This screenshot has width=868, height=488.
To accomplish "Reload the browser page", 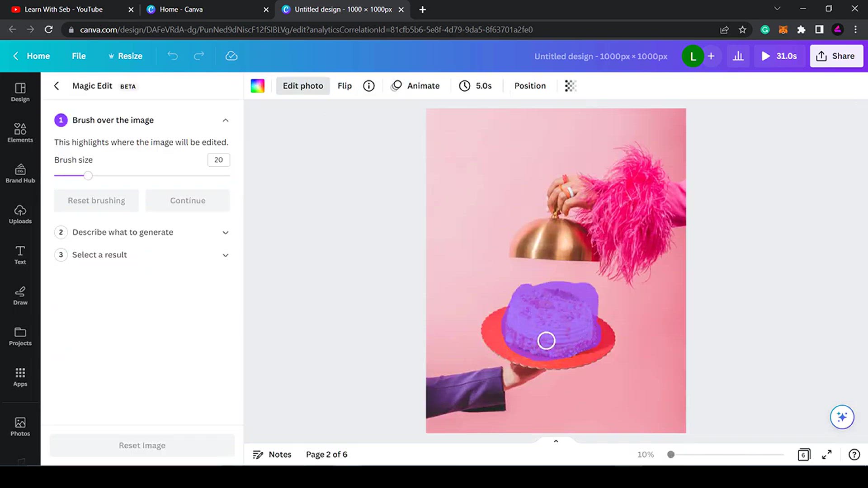I will pyautogui.click(x=49, y=29).
